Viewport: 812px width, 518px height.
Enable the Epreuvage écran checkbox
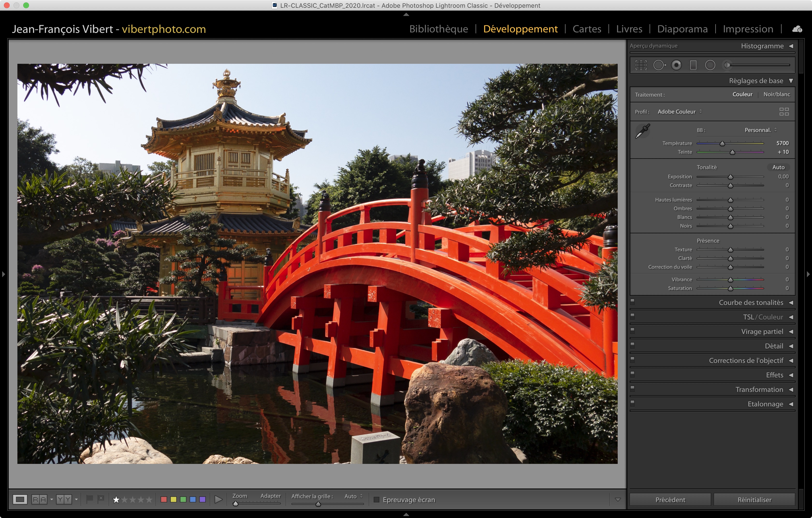pos(377,499)
